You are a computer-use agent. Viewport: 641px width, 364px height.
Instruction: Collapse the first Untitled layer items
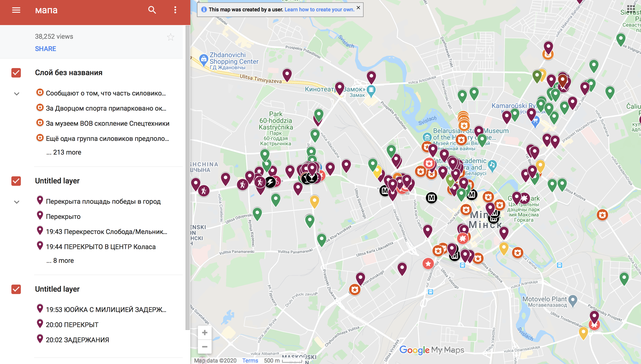(x=17, y=202)
